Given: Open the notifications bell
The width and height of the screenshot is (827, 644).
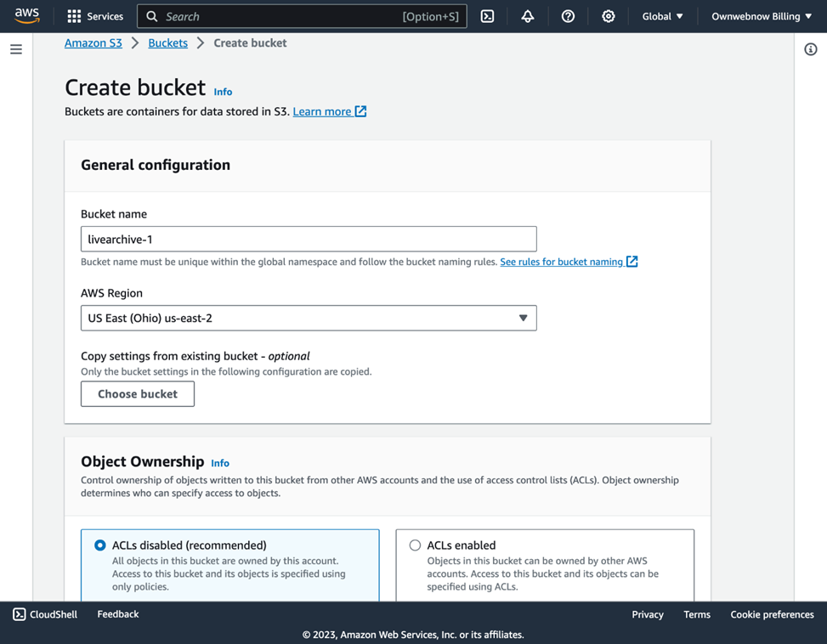Looking at the screenshot, I should (528, 16).
